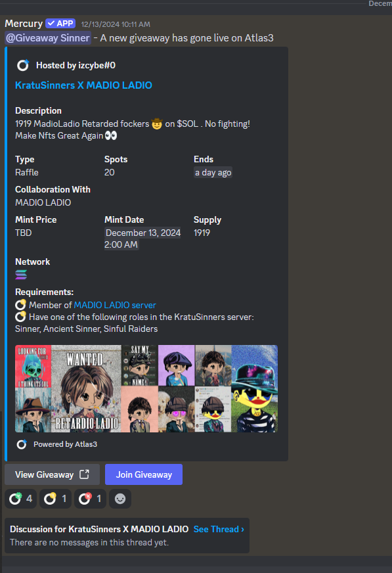Viewport: 392px width, 573px height.
Task: Click the Network heading
Action: tap(32, 262)
